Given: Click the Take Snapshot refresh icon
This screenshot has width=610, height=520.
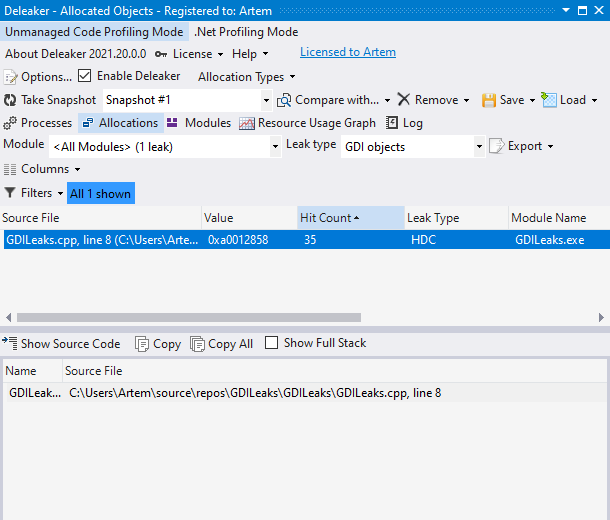Looking at the screenshot, I should (x=10, y=100).
